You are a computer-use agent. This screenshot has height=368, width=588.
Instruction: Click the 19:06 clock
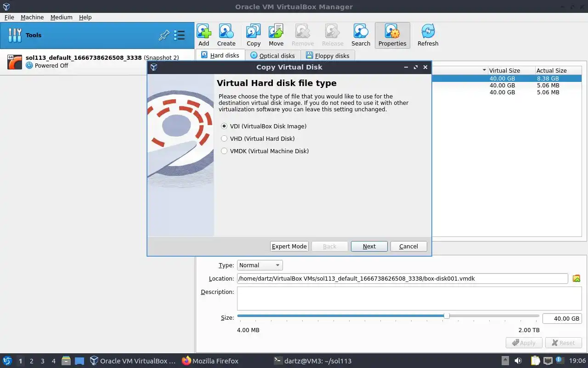[577, 361]
